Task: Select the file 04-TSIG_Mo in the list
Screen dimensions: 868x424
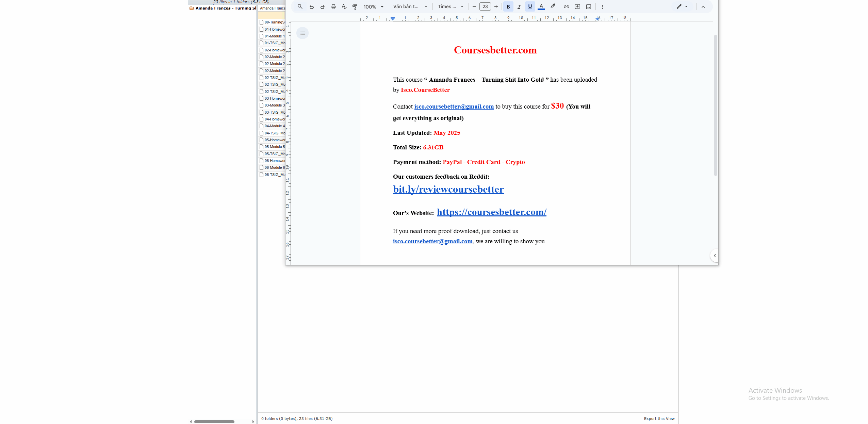Action: 272,133
